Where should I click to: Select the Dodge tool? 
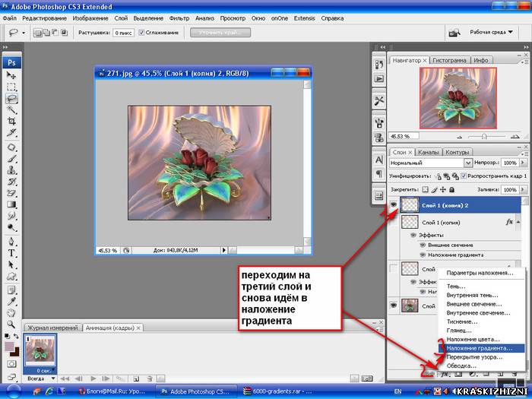pyautogui.click(x=11, y=228)
